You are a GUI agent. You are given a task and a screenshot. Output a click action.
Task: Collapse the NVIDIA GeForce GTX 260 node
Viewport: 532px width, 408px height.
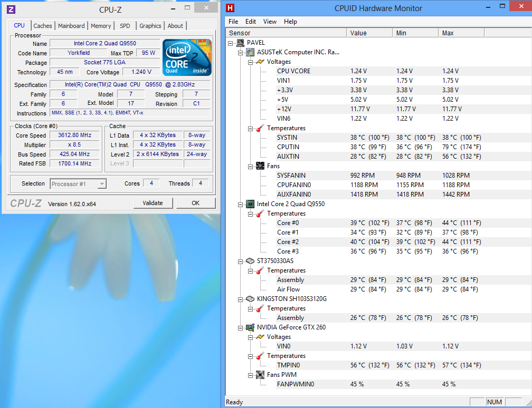pyautogui.click(x=240, y=328)
